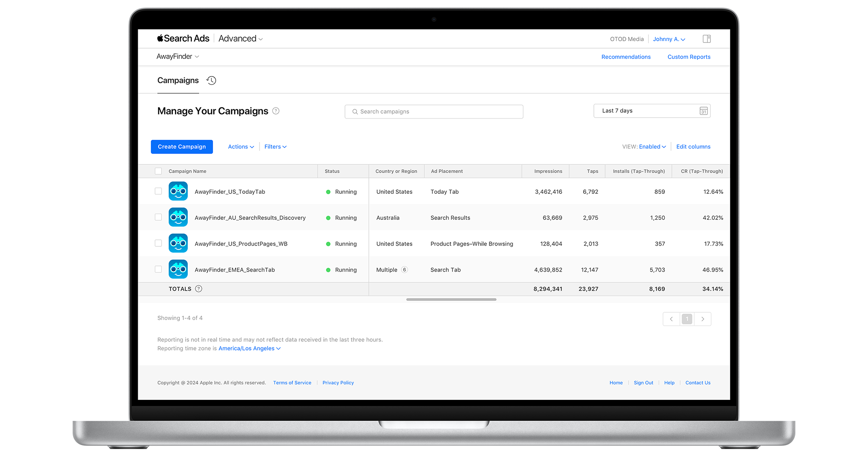The image size is (868, 453).
Task: Open campaign AwayFinder_EMEA_SearchTab name
Action: [x=235, y=270]
